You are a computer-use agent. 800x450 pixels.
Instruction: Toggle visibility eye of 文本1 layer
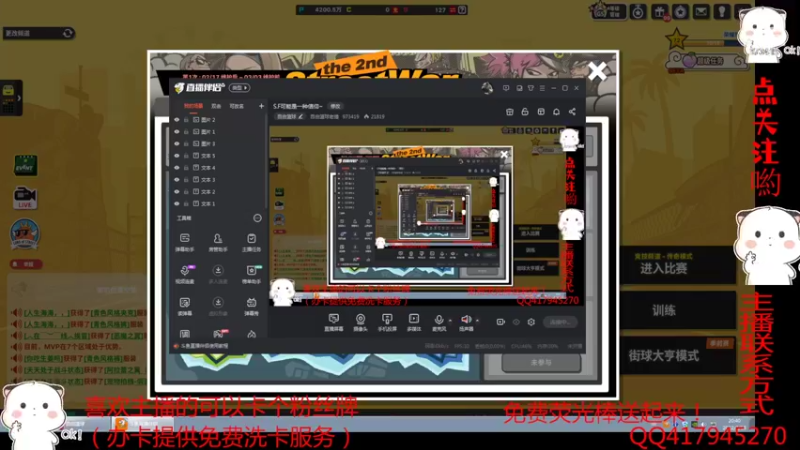coord(177,204)
